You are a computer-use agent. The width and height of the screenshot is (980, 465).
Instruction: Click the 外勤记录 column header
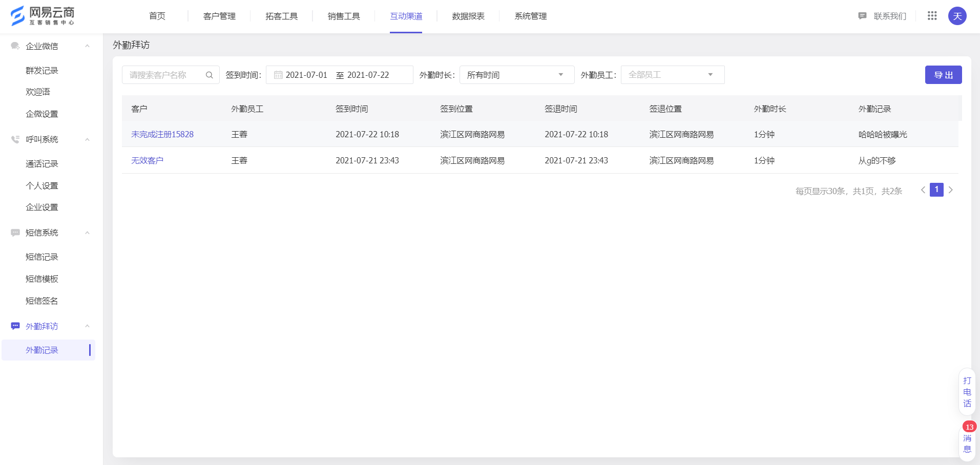click(x=874, y=109)
